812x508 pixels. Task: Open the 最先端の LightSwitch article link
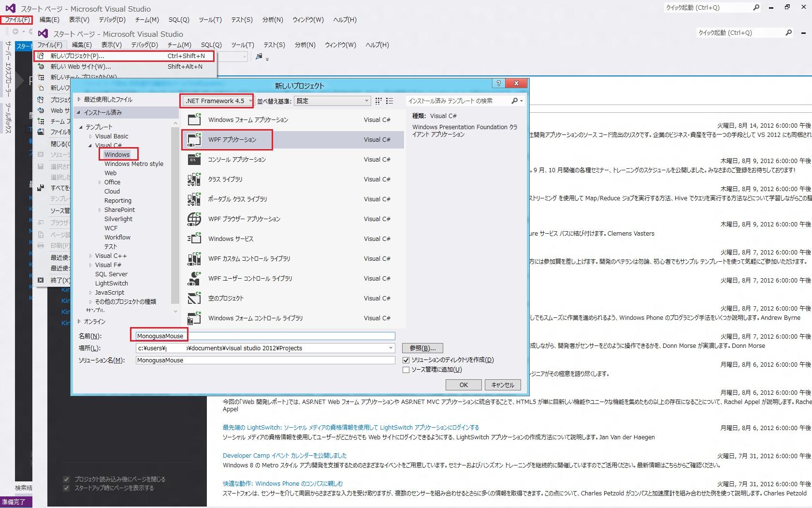[x=351, y=427]
